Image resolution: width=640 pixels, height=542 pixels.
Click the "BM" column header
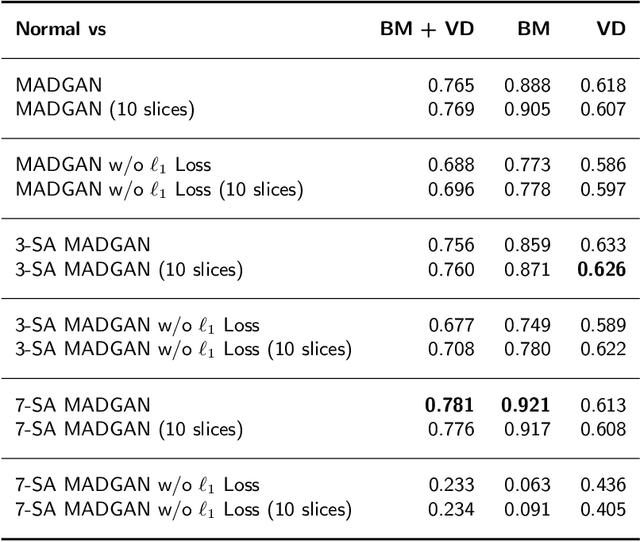click(533, 29)
